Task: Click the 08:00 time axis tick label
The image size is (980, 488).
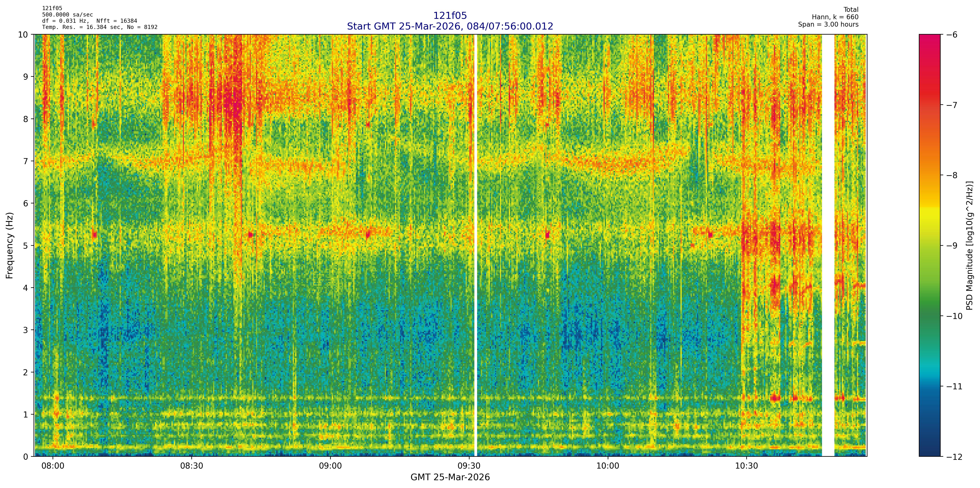Action: coord(52,466)
